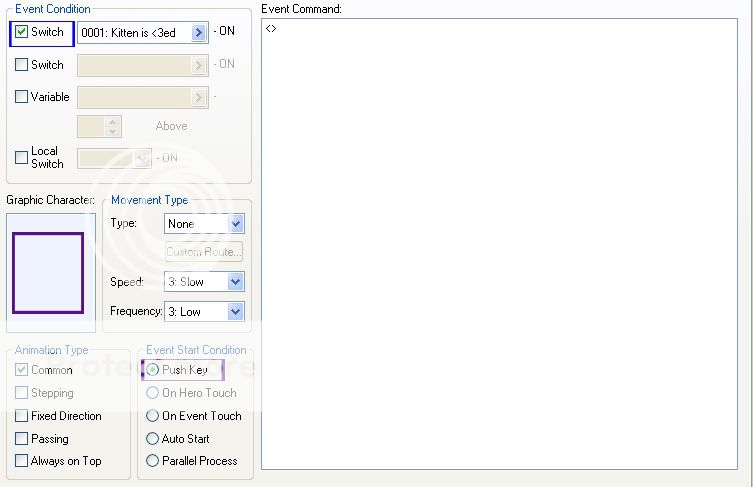The height and width of the screenshot is (487, 753).
Task: Enable the Fixed Direction checkbox
Action: coord(22,416)
